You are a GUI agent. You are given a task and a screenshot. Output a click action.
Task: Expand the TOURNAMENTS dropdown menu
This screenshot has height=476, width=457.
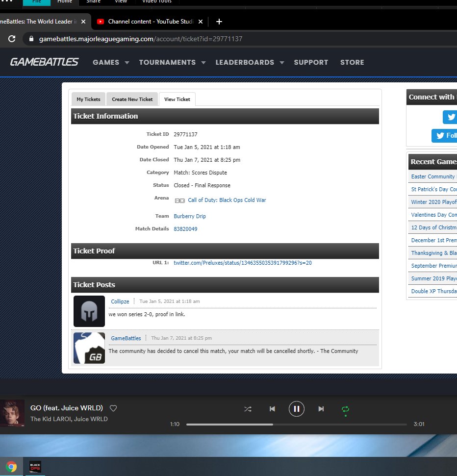[x=172, y=62]
